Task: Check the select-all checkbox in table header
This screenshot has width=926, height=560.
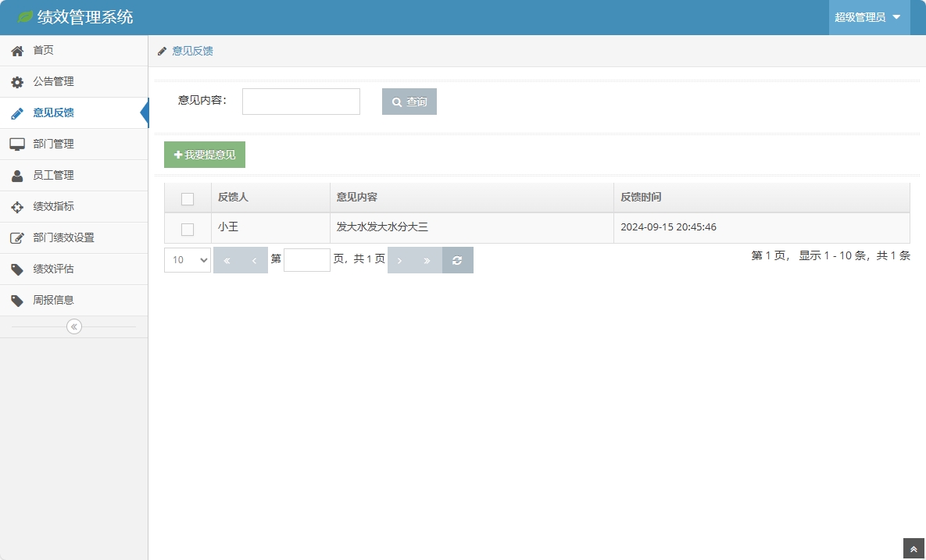Action: [188, 198]
